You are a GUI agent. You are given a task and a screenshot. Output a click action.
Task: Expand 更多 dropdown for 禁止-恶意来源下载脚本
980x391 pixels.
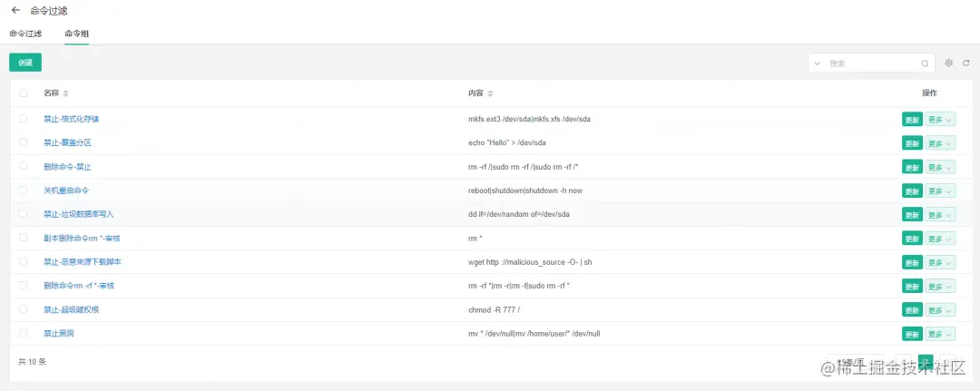point(940,261)
